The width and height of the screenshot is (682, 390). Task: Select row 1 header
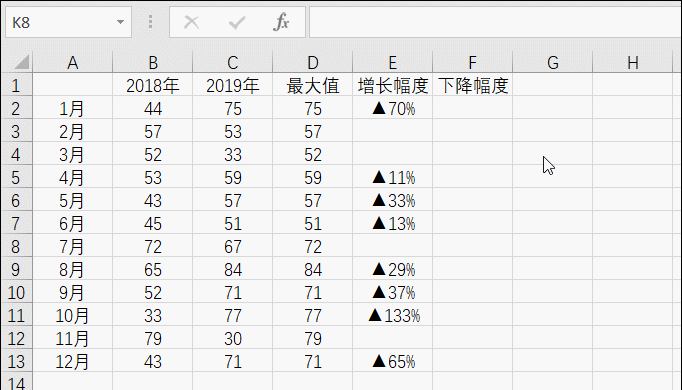coord(16,85)
